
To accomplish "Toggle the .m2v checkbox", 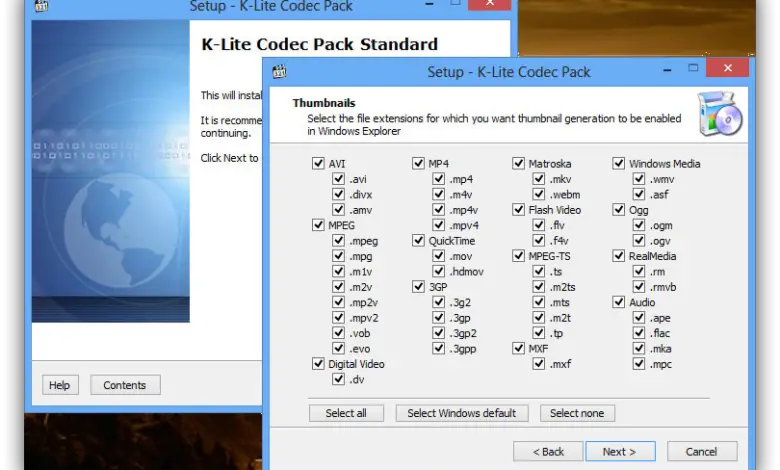I will pyautogui.click(x=339, y=286).
